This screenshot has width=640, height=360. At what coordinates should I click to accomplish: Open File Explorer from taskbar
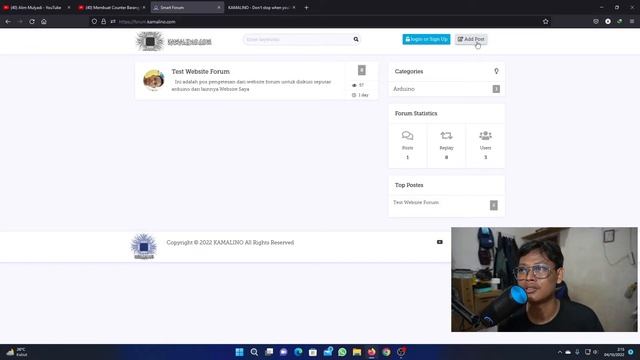tap(357, 352)
